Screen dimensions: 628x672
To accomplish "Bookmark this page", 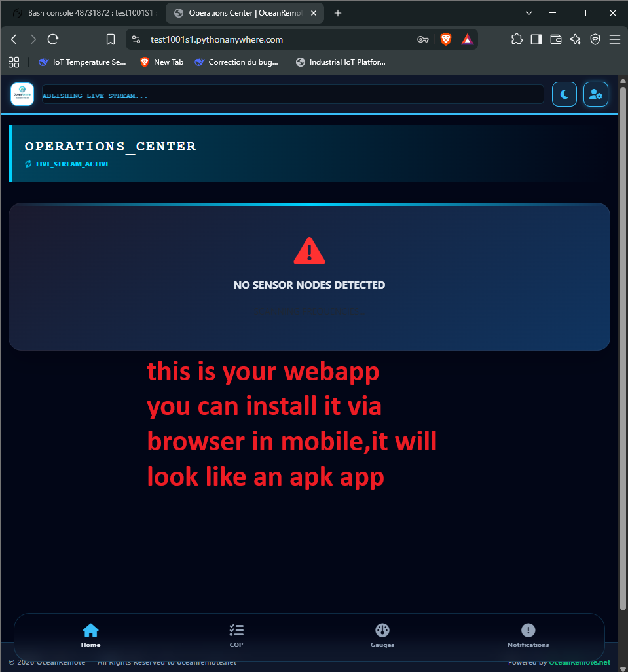I will [111, 39].
